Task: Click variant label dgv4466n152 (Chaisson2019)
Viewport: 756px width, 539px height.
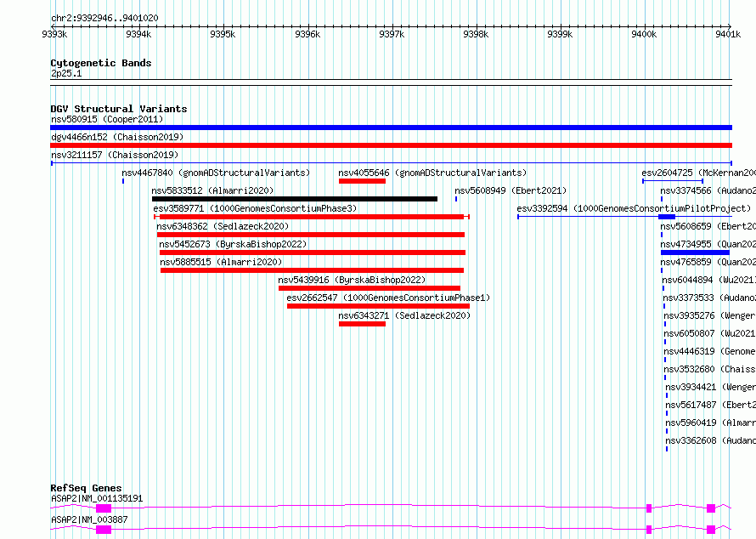Action: tap(117, 137)
